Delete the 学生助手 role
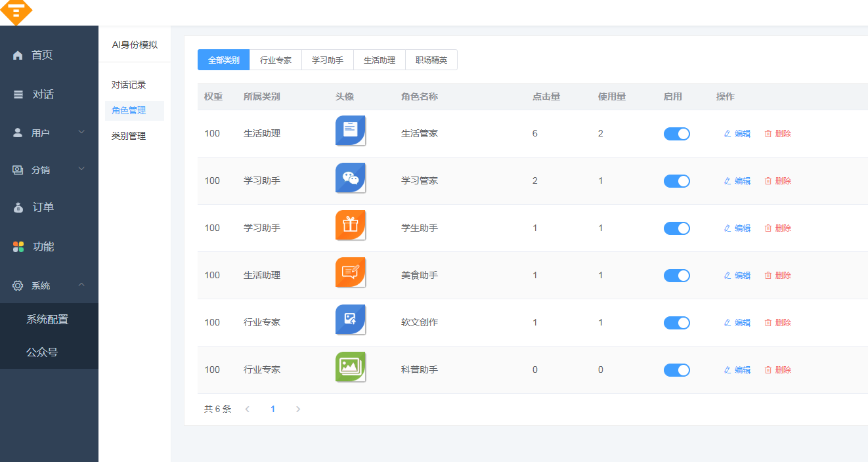 777,228
